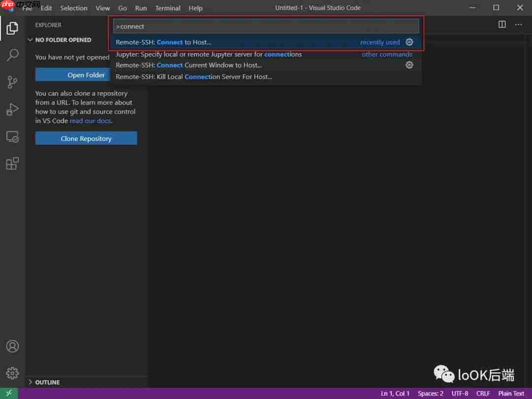
Task: Click the Accounts icon
Action: [x=12, y=346]
